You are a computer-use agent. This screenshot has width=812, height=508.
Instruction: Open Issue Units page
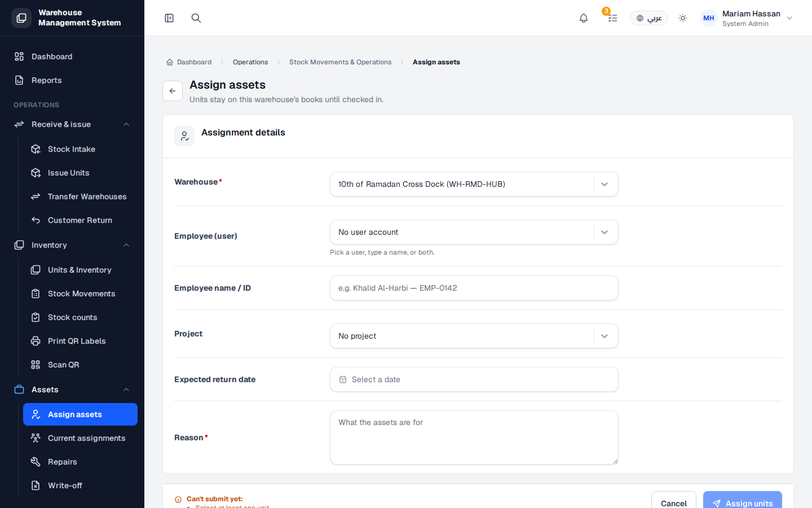click(x=80, y=173)
